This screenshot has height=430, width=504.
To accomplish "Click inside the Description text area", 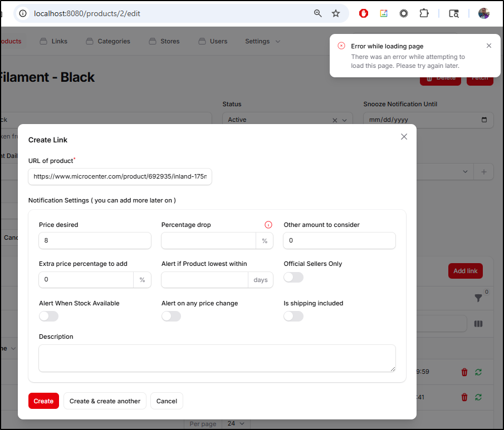I will (x=217, y=358).
